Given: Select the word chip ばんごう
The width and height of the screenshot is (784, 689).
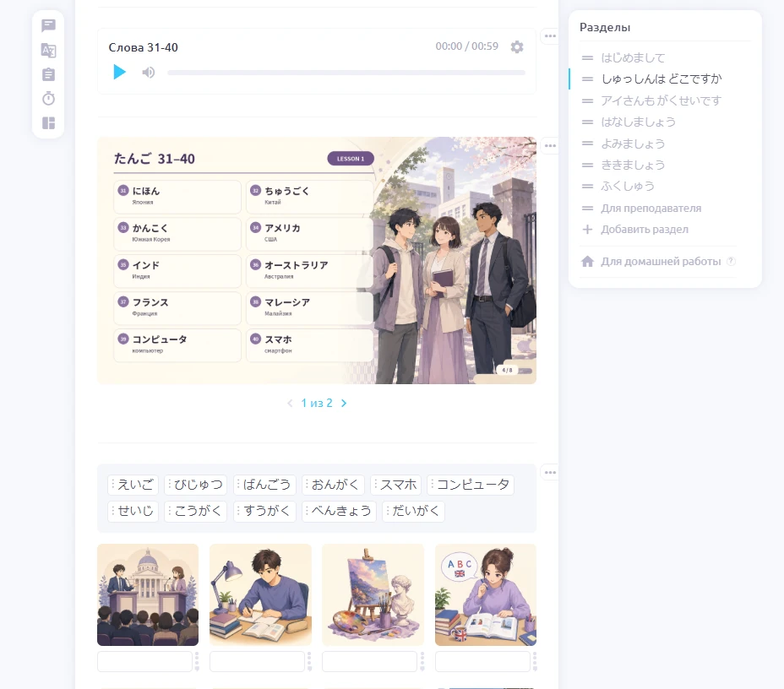Looking at the screenshot, I should (264, 485).
